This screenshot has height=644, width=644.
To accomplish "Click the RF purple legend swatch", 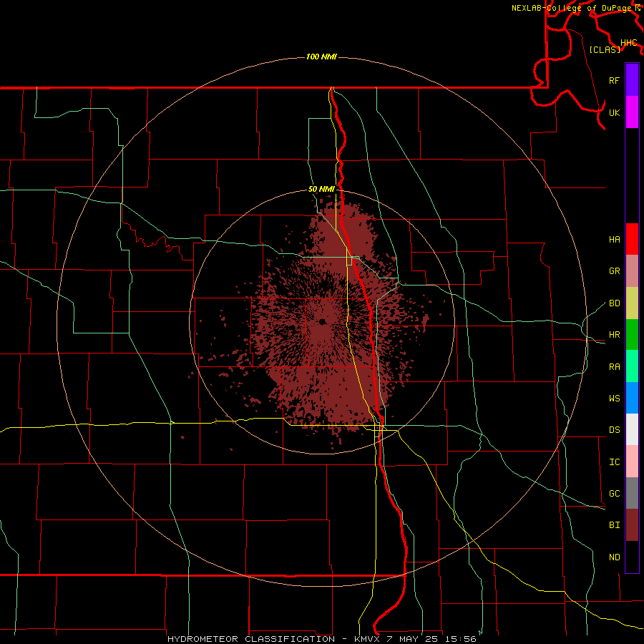I will pos(632,80).
